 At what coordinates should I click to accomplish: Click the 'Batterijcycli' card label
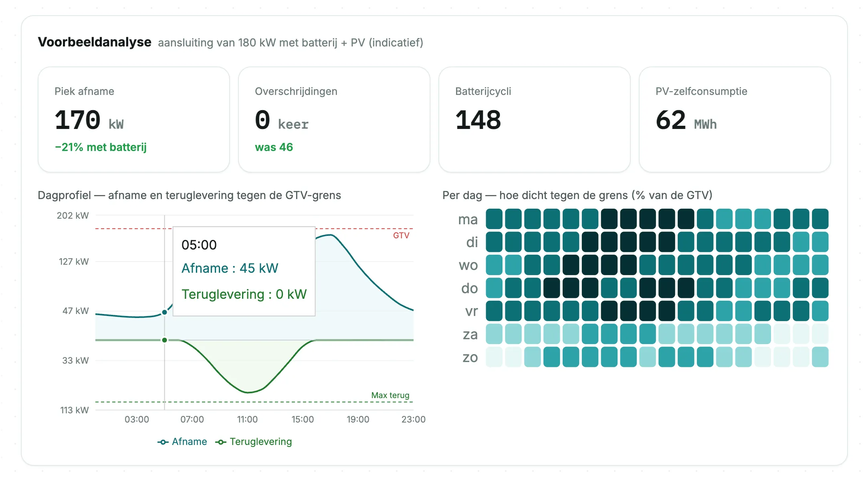tap(483, 91)
